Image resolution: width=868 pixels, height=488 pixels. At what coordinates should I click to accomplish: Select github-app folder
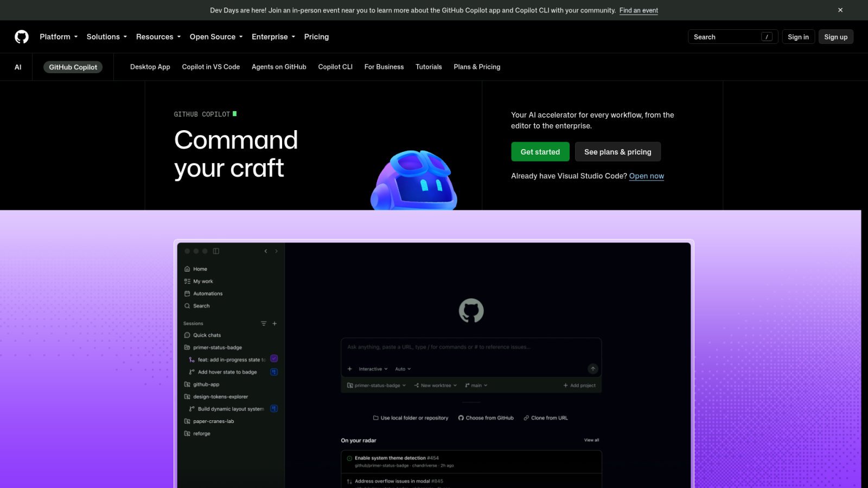[202, 384]
